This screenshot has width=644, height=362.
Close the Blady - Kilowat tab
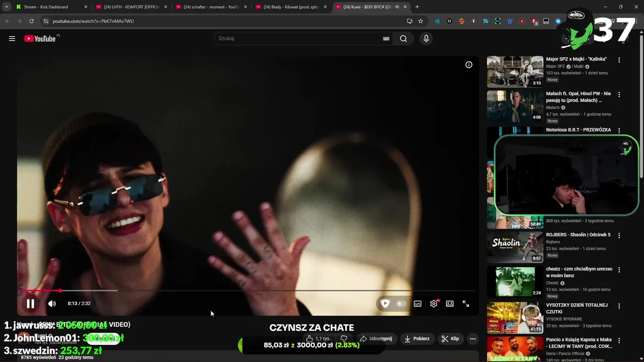click(x=325, y=7)
